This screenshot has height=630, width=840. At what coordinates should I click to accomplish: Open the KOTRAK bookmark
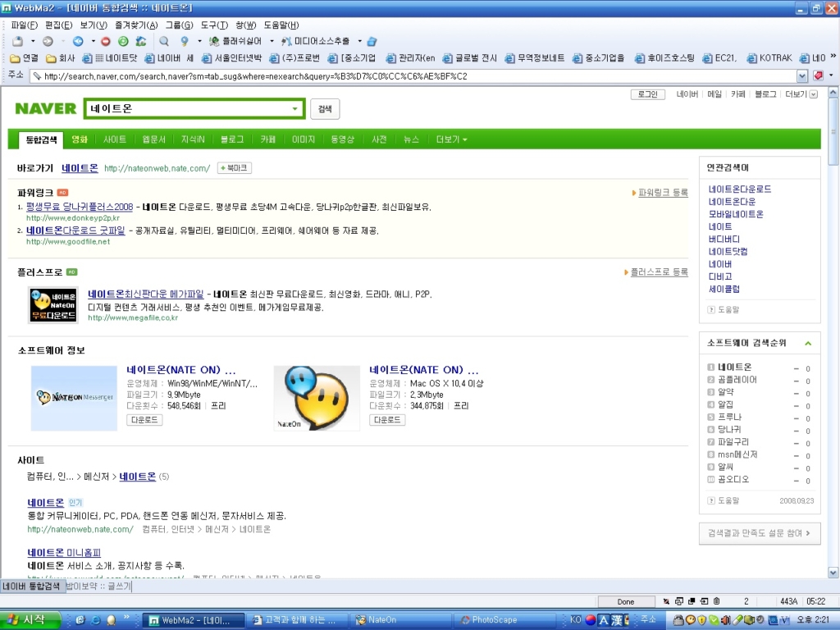point(769,58)
